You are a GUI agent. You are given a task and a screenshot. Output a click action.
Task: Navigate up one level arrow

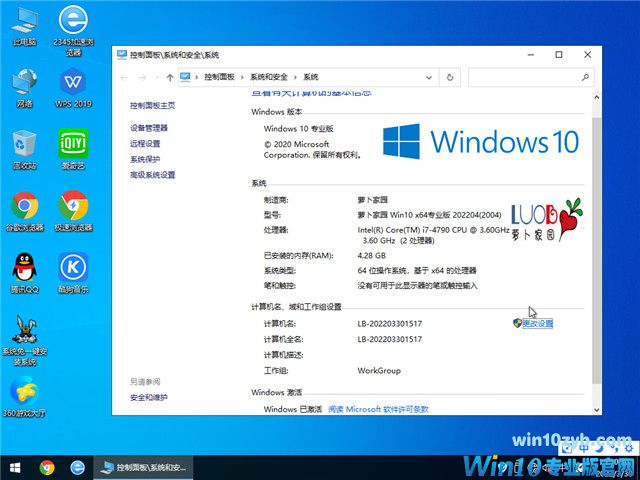click(x=170, y=77)
